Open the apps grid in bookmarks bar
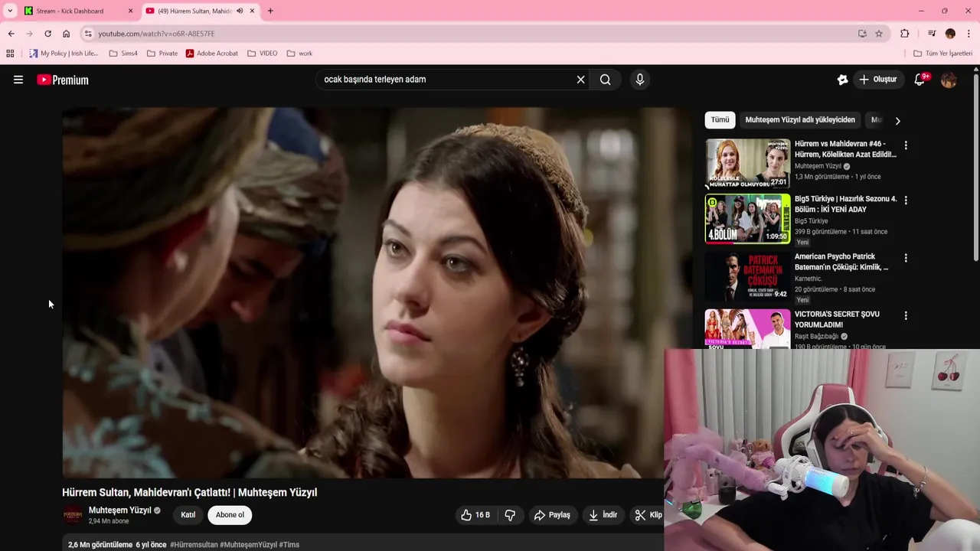 pos(10,54)
